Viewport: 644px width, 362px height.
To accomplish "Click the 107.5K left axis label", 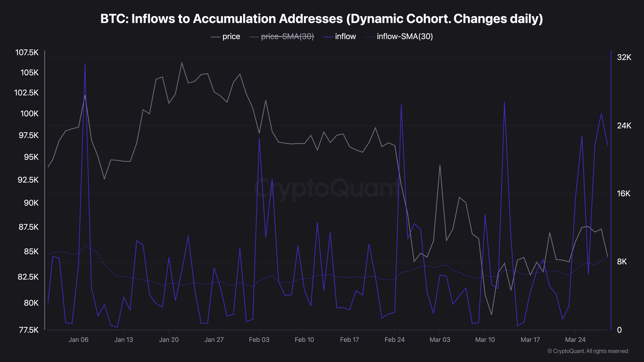I will click(x=27, y=52).
